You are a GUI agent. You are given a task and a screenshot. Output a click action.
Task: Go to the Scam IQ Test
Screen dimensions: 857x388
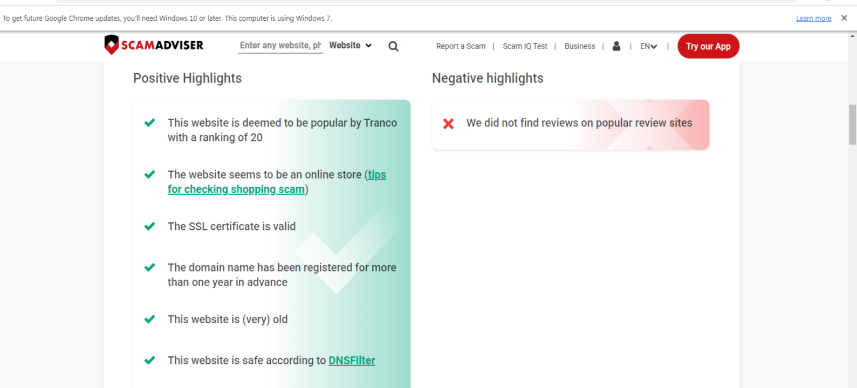pyautogui.click(x=525, y=46)
